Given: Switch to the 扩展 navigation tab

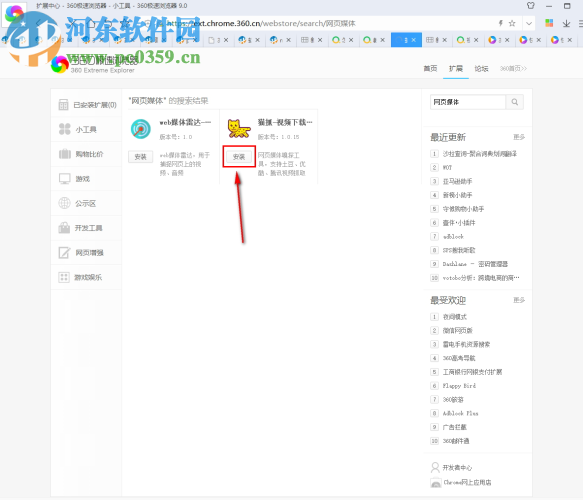Looking at the screenshot, I should pos(455,68).
